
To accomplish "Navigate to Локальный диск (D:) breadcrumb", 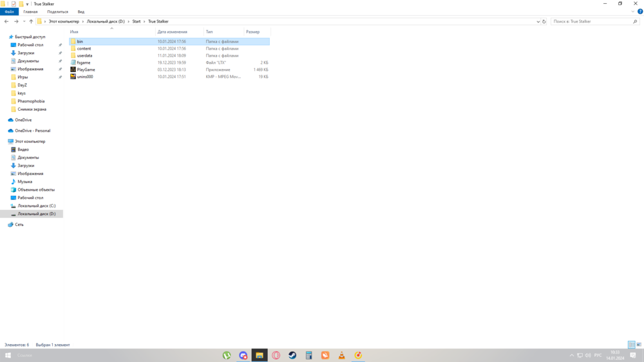I will tap(106, 21).
